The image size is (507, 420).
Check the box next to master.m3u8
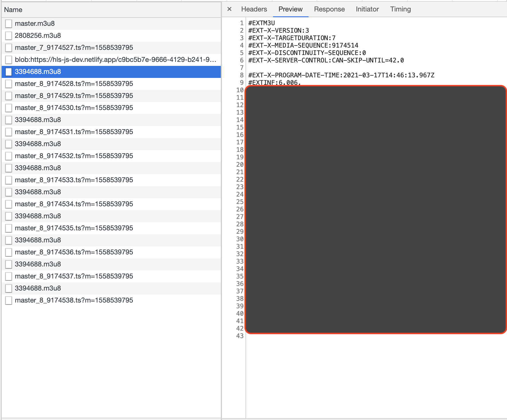(x=9, y=23)
